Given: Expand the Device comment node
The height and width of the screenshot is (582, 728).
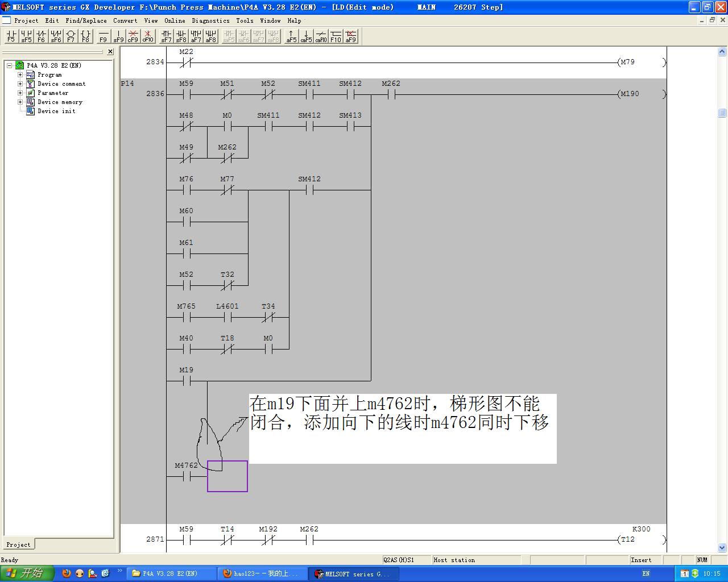Looking at the screenshot, I should (x=20, y=84).
